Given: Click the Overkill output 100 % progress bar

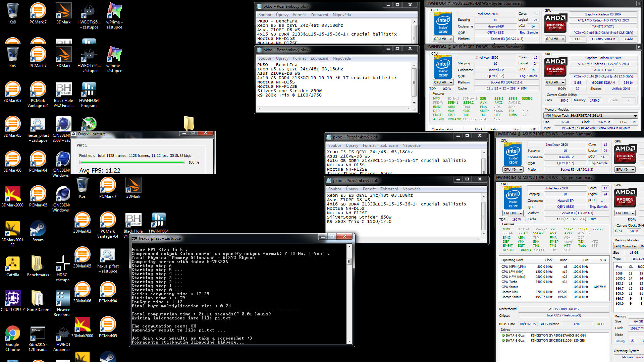Looking at the screenshot, I should pyautogui.click(x=132, y=162).
